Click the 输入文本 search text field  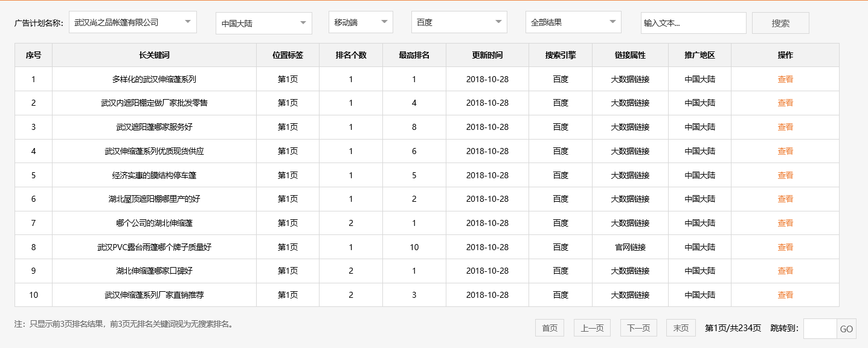click(x=693, y=24)
